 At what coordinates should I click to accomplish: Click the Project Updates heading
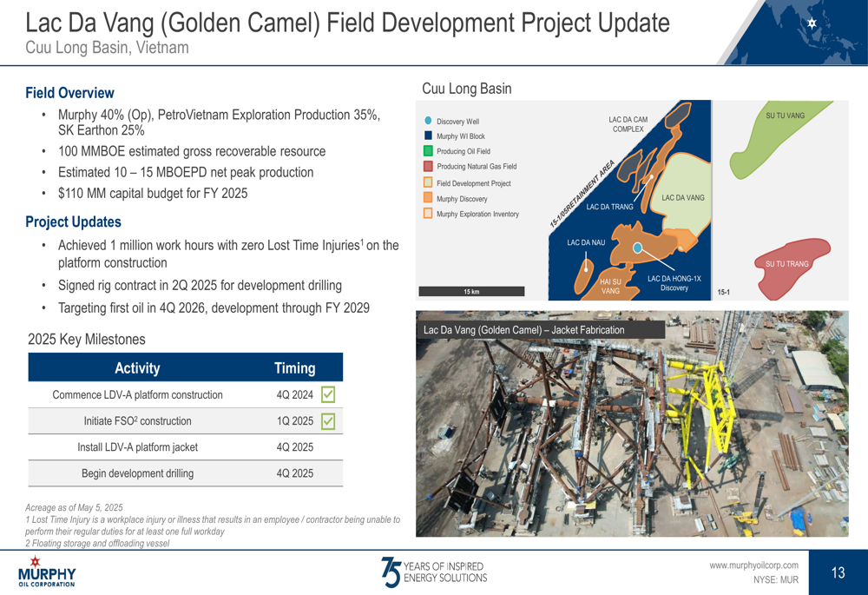[73, 221]
